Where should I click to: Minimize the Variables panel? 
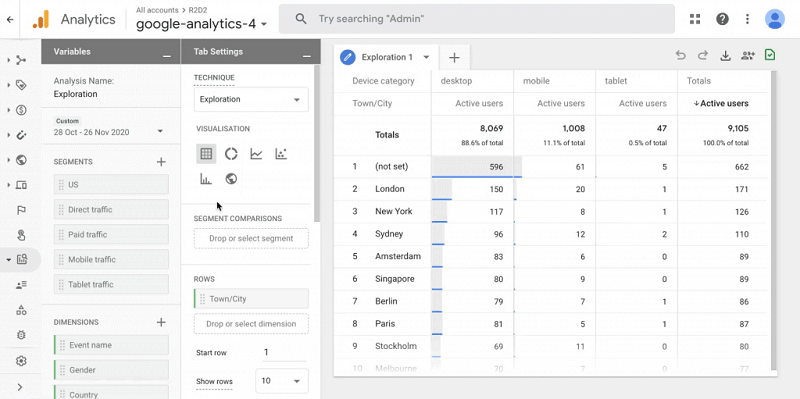click(x=166, y=53)
